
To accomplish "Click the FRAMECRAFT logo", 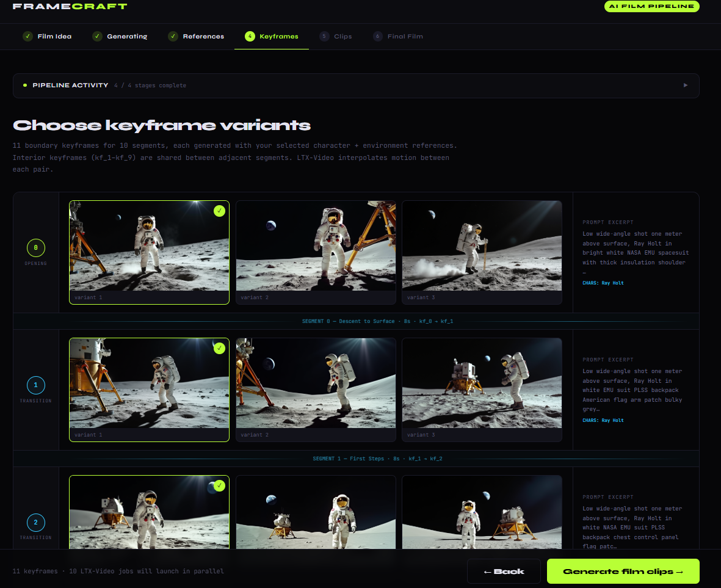I will 70,7.
